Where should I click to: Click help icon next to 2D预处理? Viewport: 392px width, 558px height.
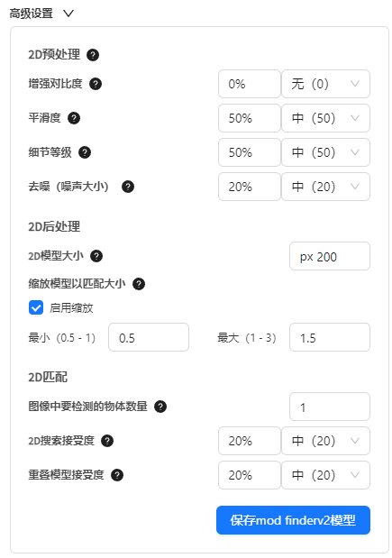pos(93,55)
